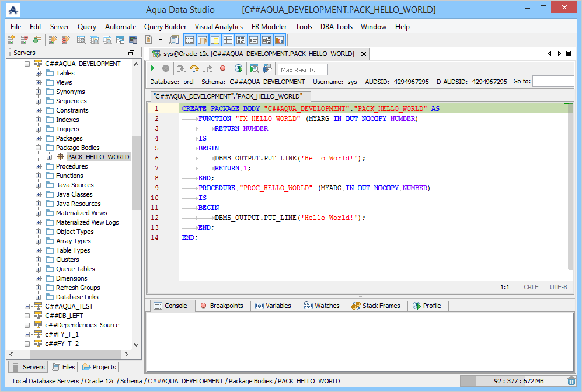Open the Query Builder menu

coord(165,27)
